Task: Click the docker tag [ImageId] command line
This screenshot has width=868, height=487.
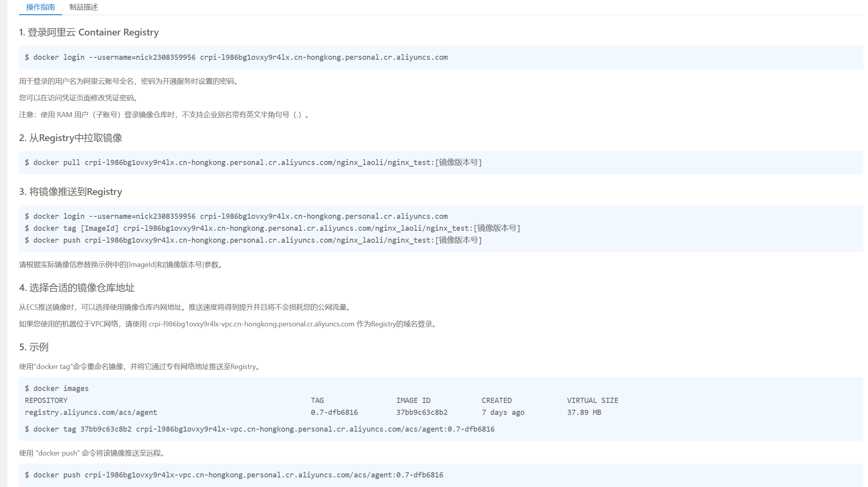Action: click(x=272, y=228)
